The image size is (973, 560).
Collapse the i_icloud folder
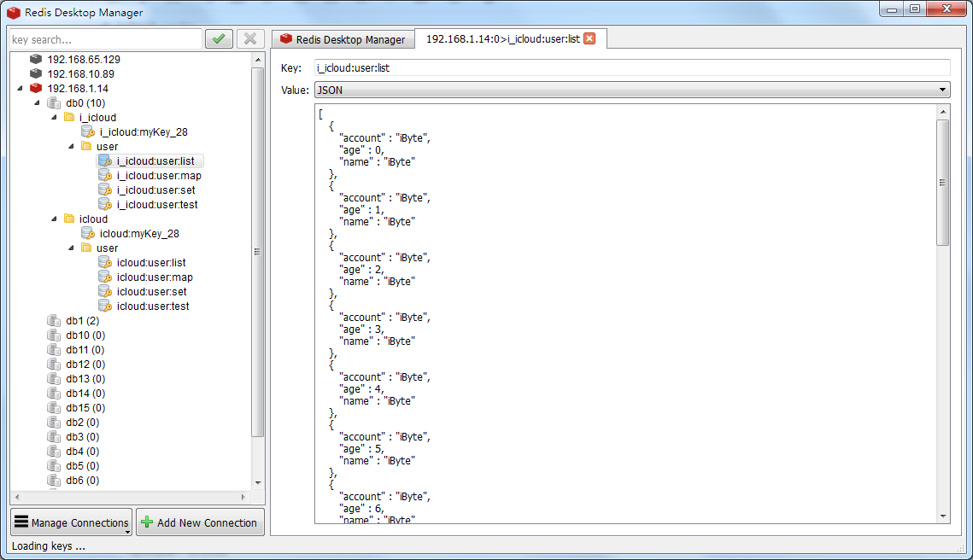(x=55, y=117)
